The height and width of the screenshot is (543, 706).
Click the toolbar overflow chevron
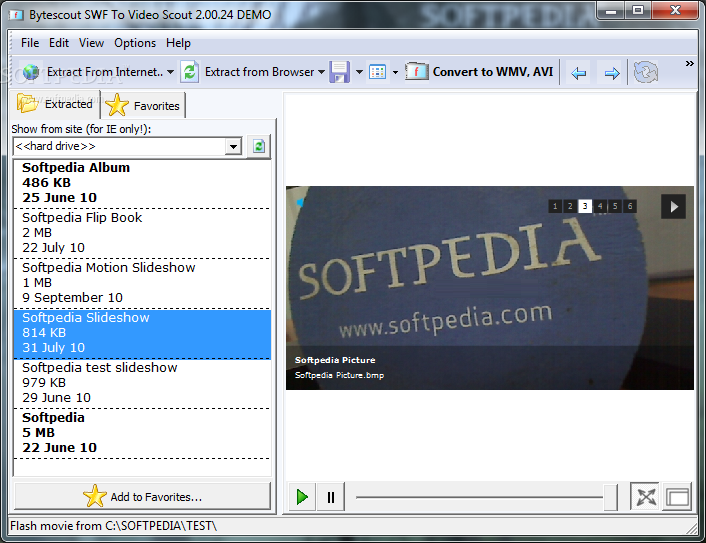(689, 63)
